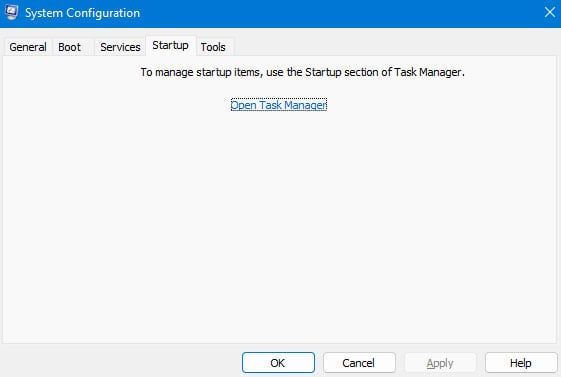Viewport: 561px width, 377px height.
Task: Click the greyed-out Apply button
Action: [440, 363]
